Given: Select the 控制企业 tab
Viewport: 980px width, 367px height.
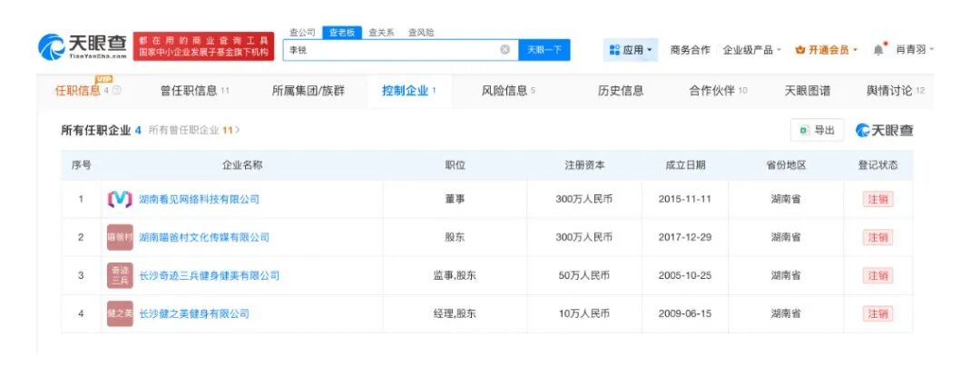Looking at the screenshot, I should pyautogui.click(x=408, y=91).
